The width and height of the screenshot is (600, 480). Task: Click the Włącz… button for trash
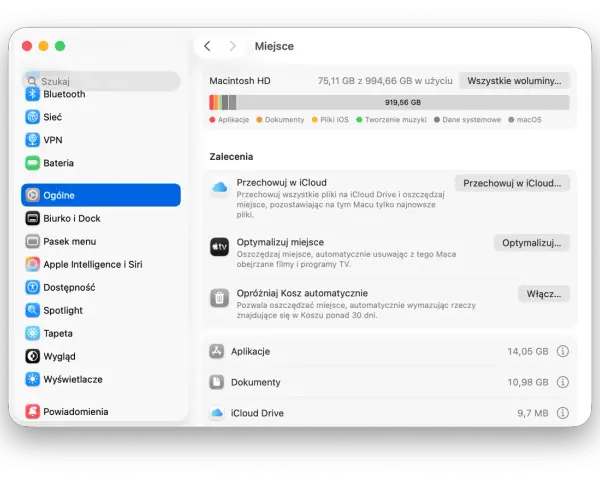pyautogui.click(x=544, y=294)
